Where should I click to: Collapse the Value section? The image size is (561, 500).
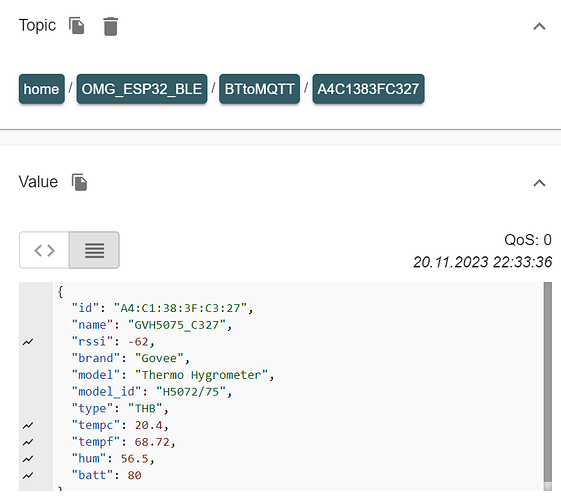click(539, 183)
